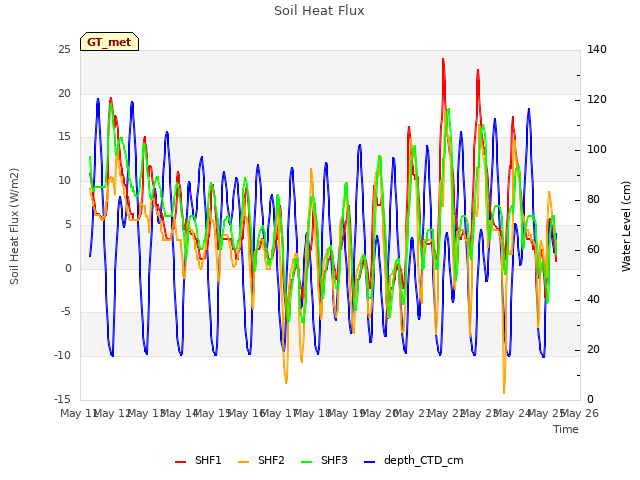640x480 pixels.
Task: Click the -10 tick on the left axis
Action: pos(62,356)
